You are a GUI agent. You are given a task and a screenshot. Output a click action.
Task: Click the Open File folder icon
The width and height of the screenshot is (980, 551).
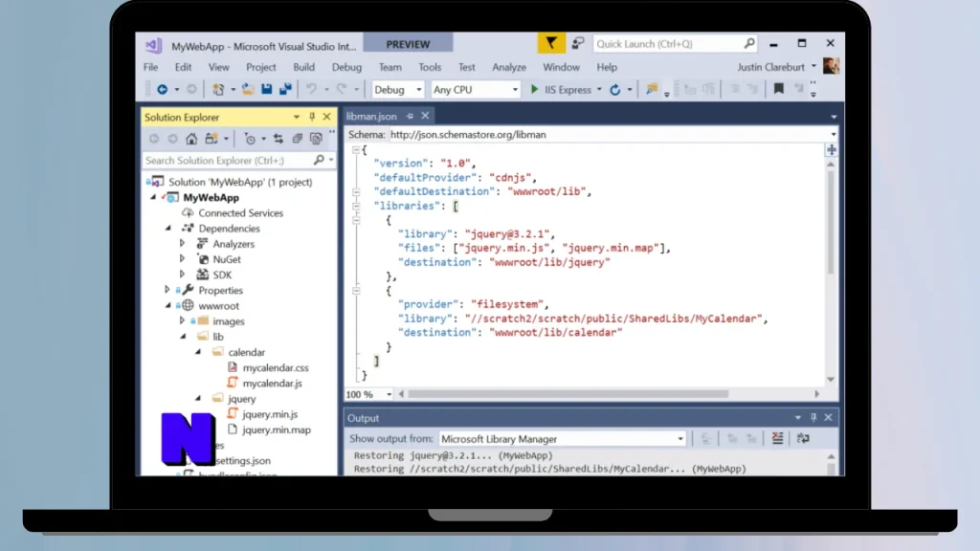248,89
